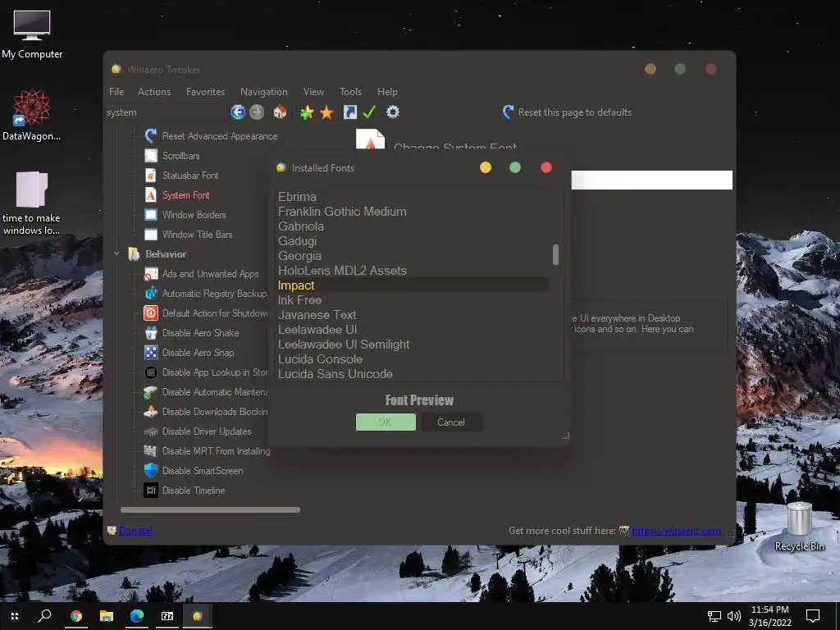
Task: Open Microsoft Edge from taskbar
Action: [x=137, y=616]
